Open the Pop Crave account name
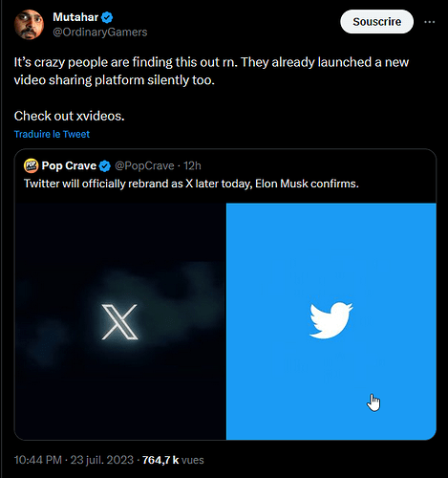Screen dimensions: 448x478 69,165
